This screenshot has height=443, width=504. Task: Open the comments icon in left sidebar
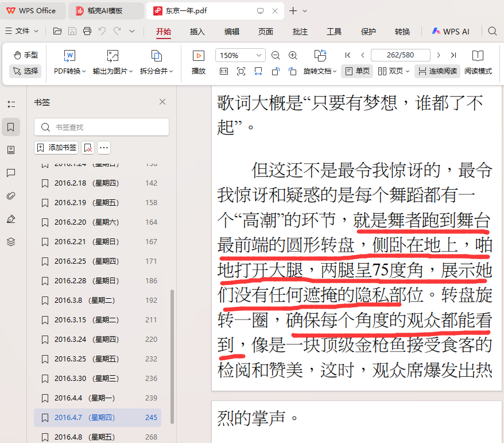point(11,173)
